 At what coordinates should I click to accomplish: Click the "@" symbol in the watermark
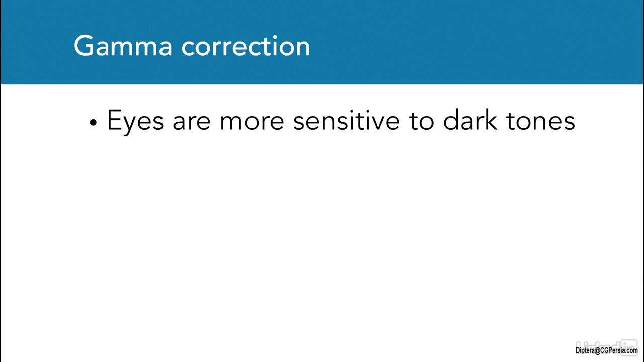[x=597, y=350]
